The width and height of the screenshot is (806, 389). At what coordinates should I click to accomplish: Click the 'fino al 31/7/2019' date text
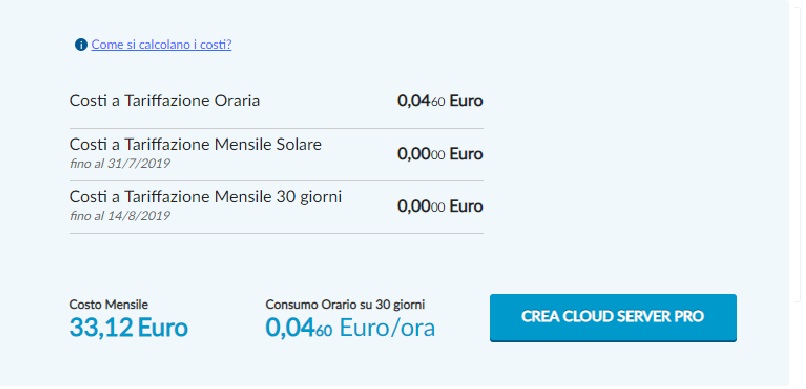(x=120, y=163)
